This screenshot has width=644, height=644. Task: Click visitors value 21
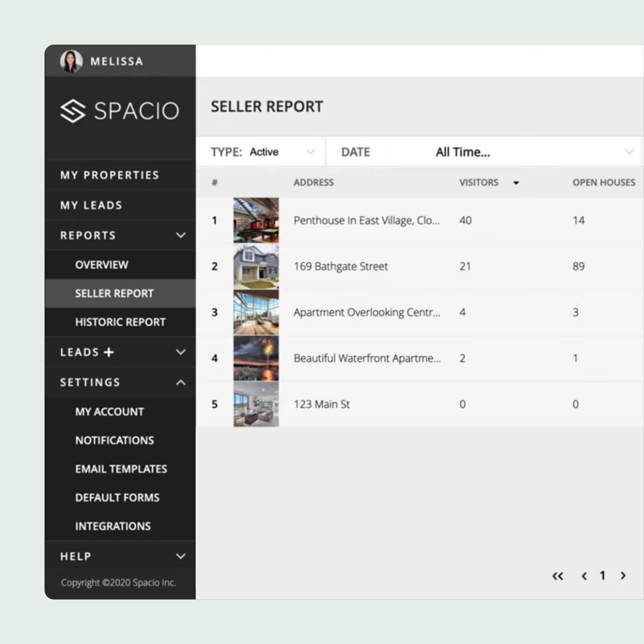point(465,266)
